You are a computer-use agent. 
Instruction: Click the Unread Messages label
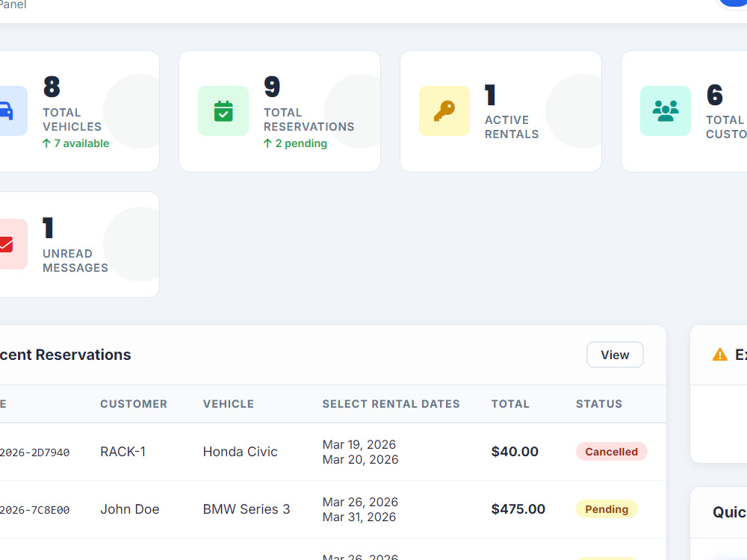tap(75, 261)
